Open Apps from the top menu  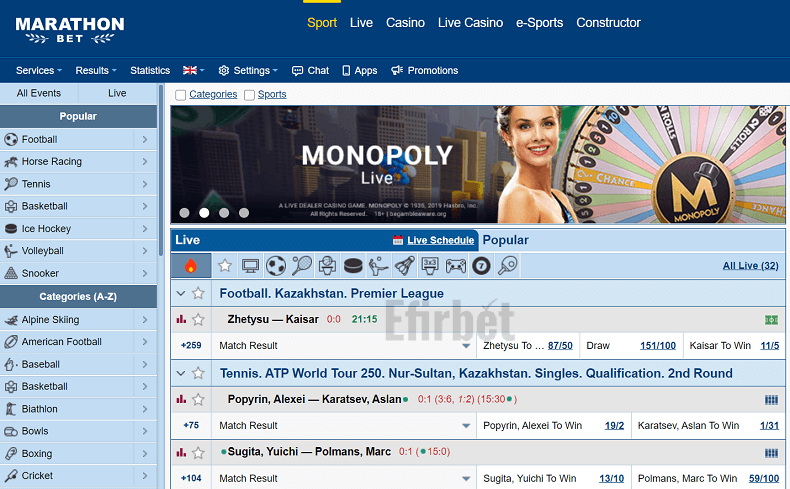click(360, 71)
